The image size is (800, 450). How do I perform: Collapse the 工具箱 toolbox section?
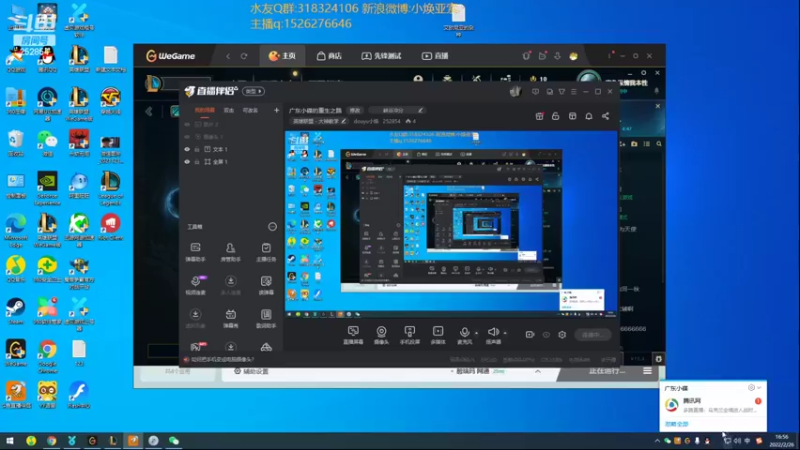(x=272, y=227)
